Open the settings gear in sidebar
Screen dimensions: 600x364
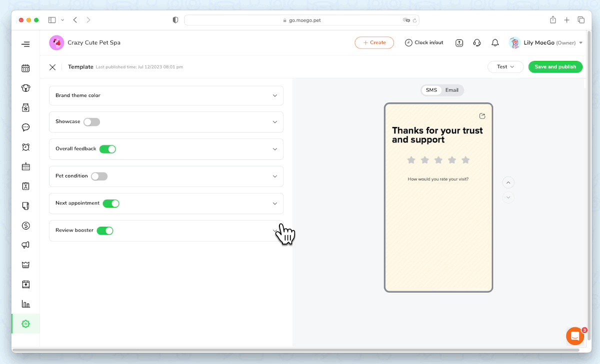pos(25,323)
